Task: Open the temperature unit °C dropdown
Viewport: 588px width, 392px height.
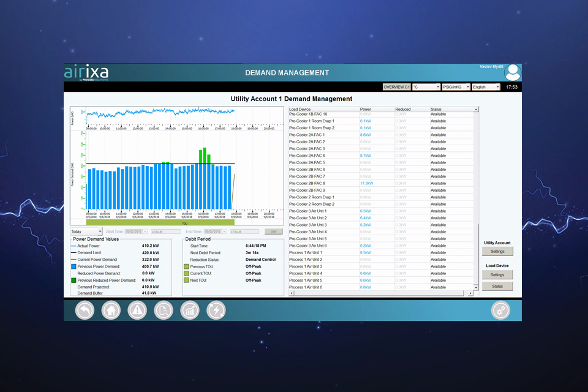Action: point(426,87)
